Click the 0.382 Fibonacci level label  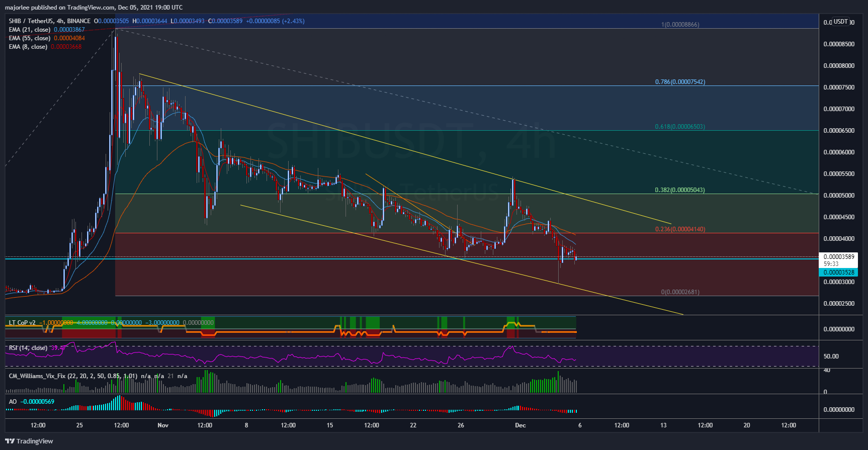coord(680,190)
